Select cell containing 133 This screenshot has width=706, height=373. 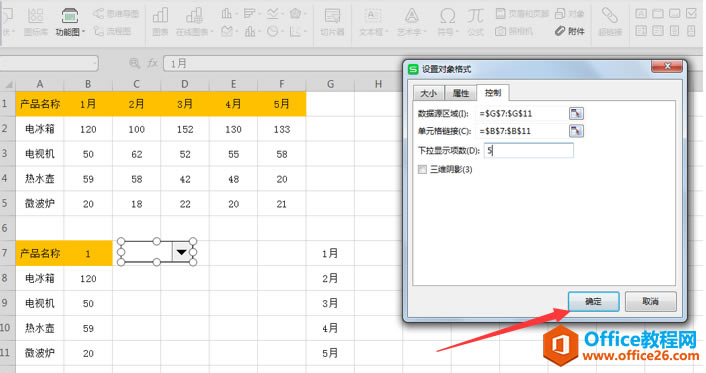[x=282, y=129]
